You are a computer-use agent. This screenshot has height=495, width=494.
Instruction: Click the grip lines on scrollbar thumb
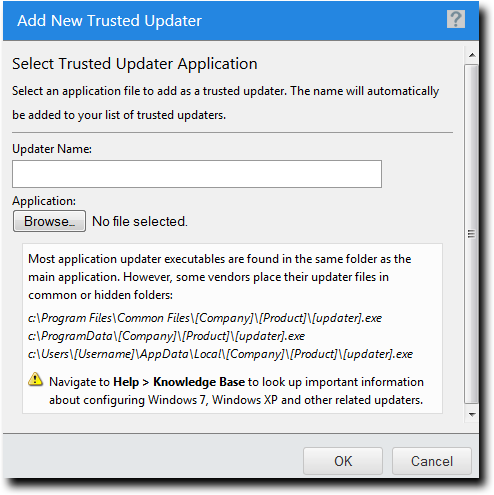click(471, 234)
